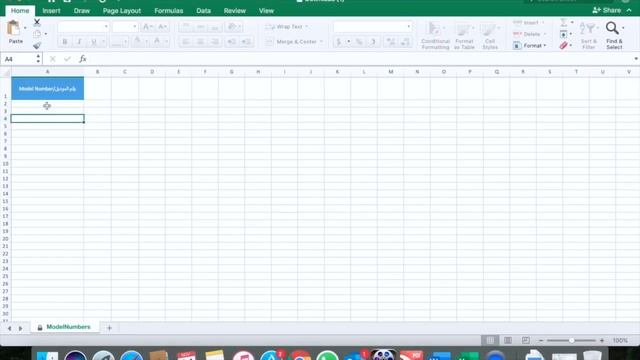This screenshot has width=640, height=360.
Task: Decrease decimal places icon
Action: click(405, 42)
